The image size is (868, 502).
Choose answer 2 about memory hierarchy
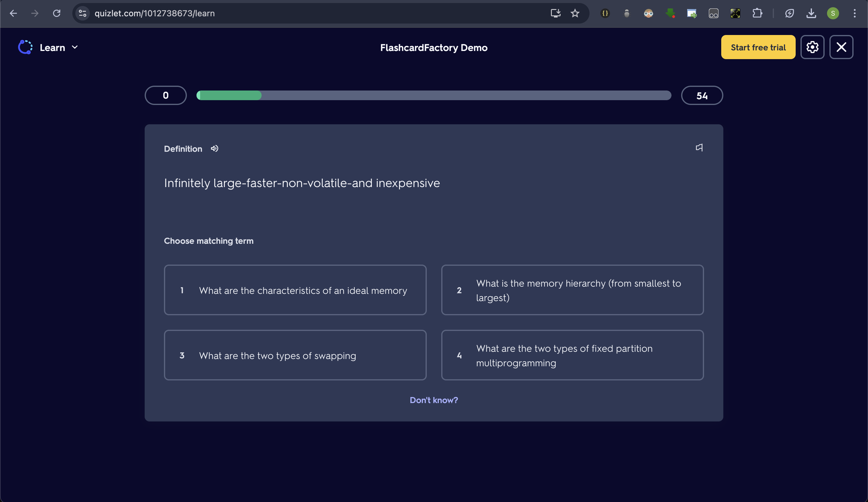pos(572,290)
